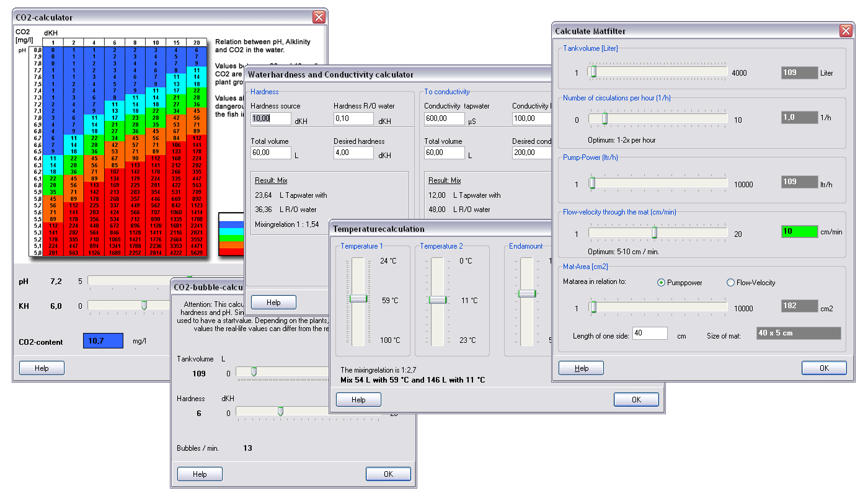Click the Temperature 2 vertical slider handle
The width and height of the screenshot is (868, 496).
[x=438, y=299]
